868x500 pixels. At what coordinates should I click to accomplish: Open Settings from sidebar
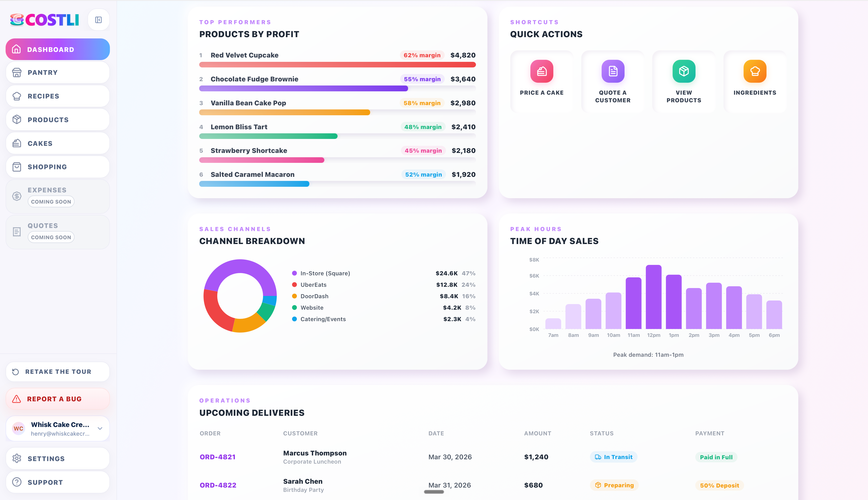58,459
